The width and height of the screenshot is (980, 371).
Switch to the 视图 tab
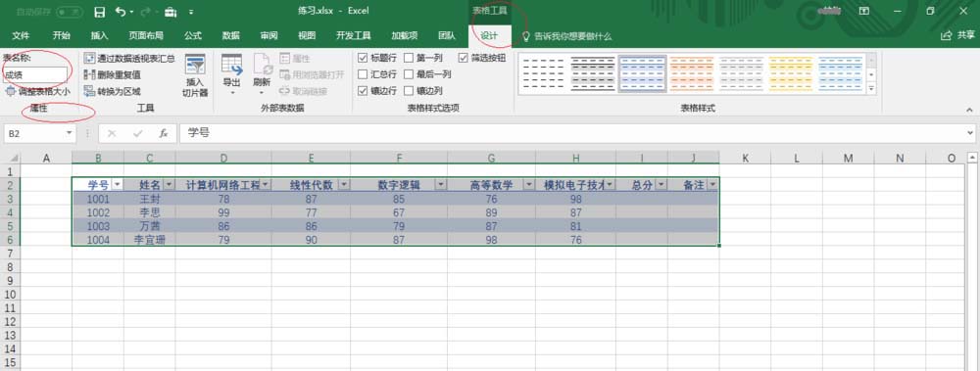point(307,35)
